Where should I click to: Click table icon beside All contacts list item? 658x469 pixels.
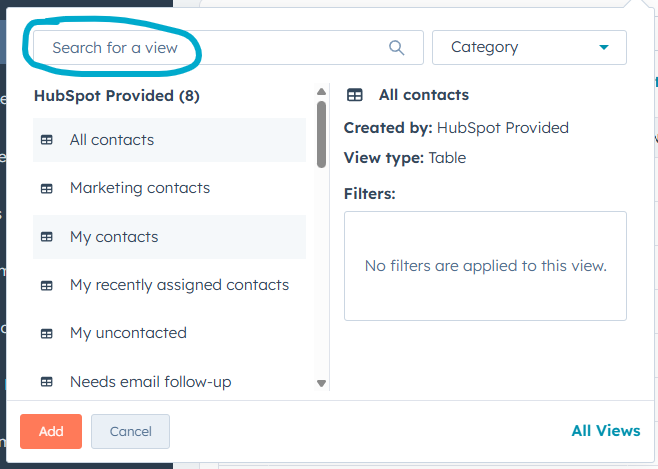pyautogui.click(x=46, y=140)
